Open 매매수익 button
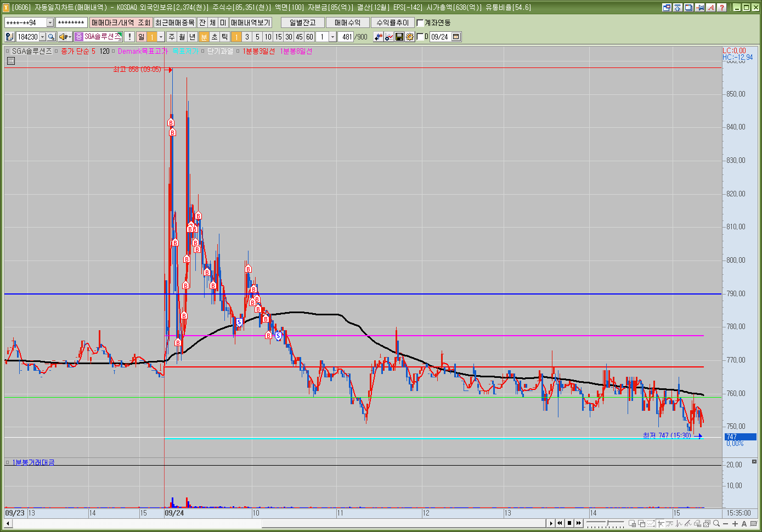 (348, 22)
